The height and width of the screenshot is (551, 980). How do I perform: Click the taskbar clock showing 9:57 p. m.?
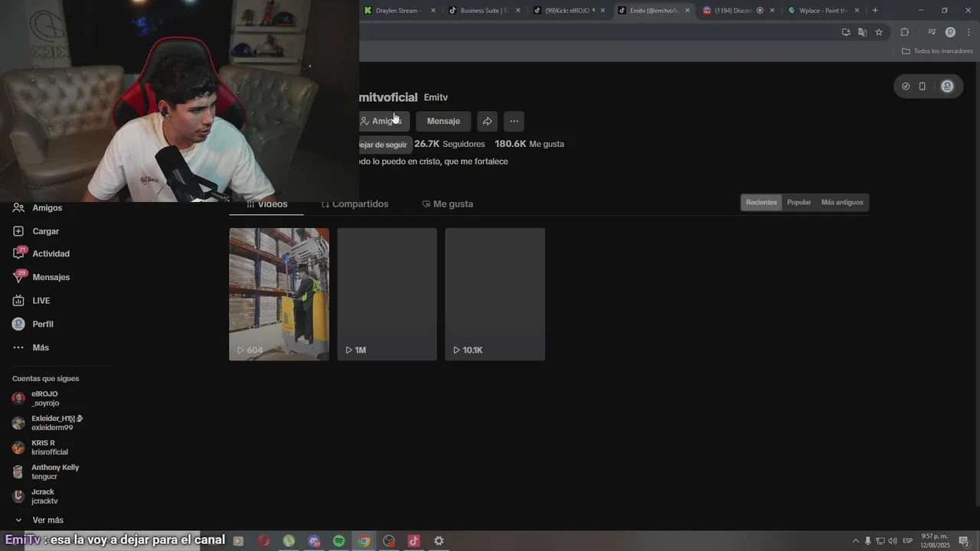click(x=935, y=541)
